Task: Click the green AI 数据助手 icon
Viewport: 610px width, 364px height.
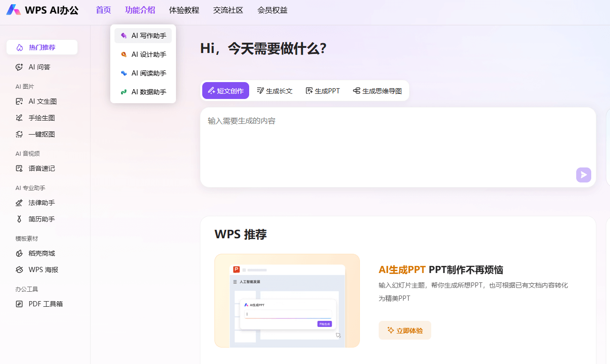Action: 124,92
